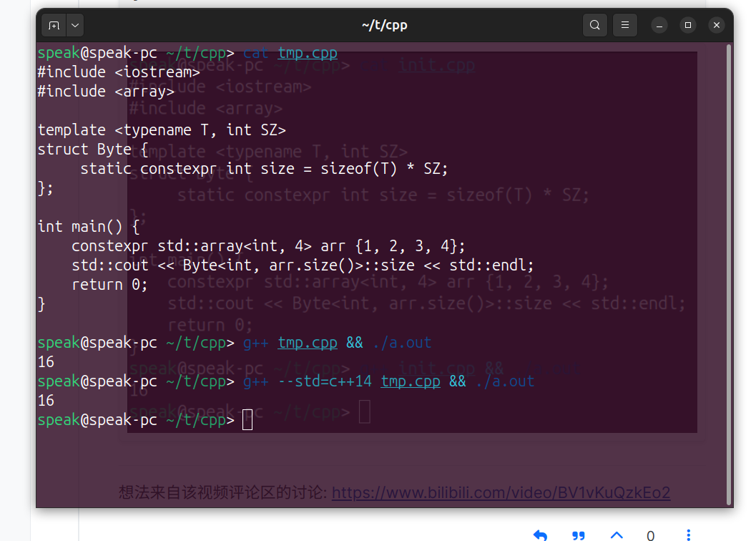Click tmp.cpp in first g++ command

pos(308,343)
